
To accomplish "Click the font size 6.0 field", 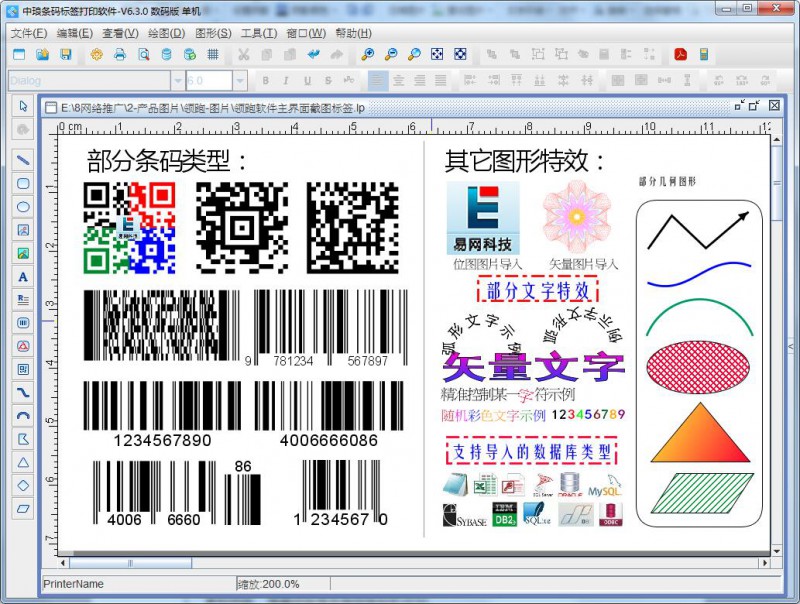I will pos(209,81).
